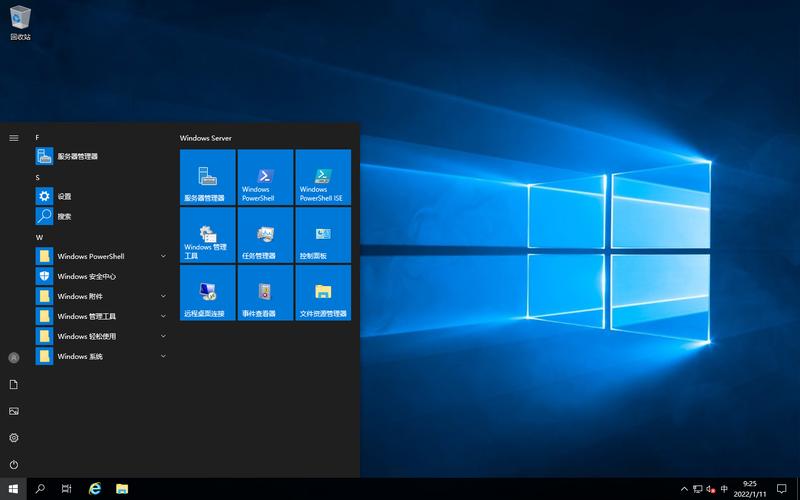Expand the Windows 系统 chevron
Screen dimensions: 800x500
163,356
